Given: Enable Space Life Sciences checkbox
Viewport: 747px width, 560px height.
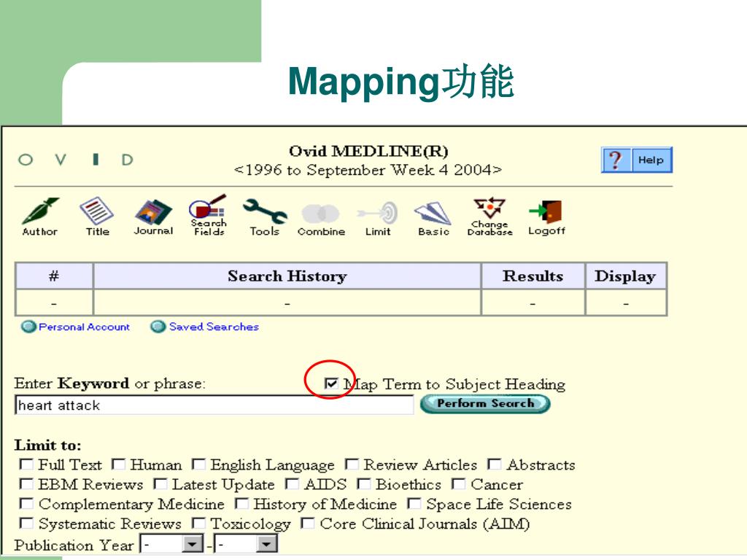Looking at the screenshot, I should coord(414,503).
